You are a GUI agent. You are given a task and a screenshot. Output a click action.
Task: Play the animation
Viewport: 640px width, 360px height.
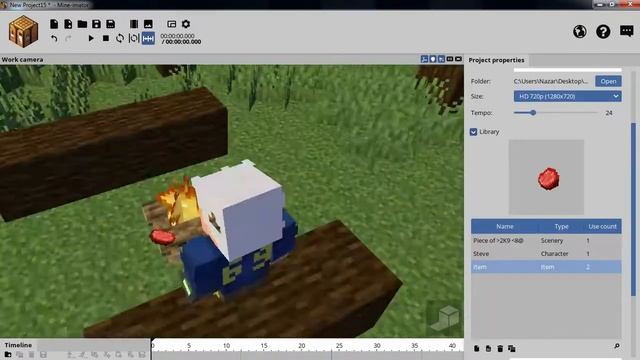[x=91, y=38]
